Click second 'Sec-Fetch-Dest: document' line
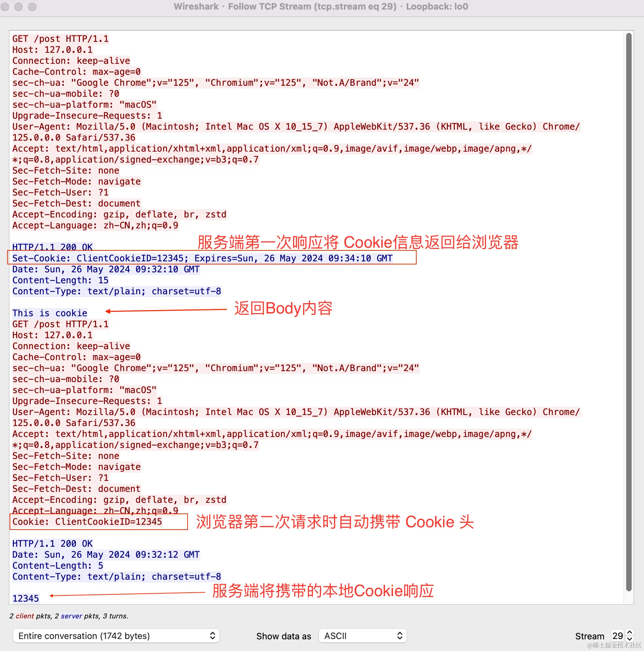 (x=76, y=489)
